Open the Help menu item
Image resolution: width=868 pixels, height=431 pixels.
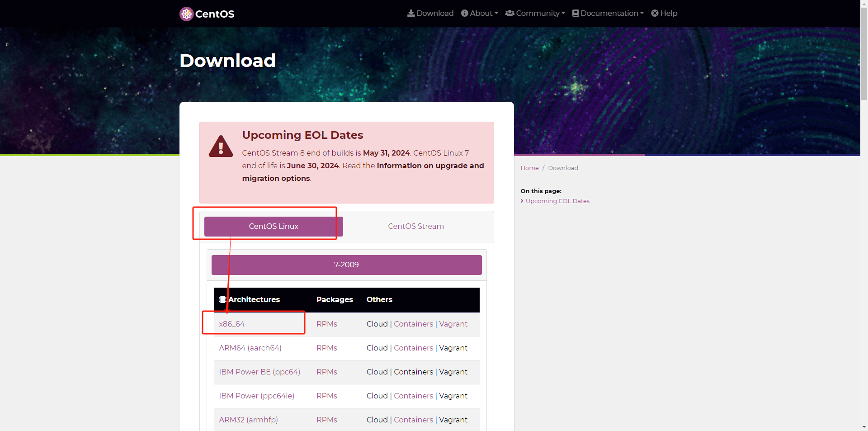coord(664,14)
